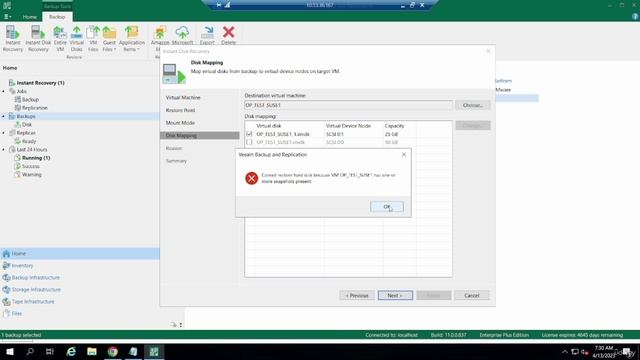Open the Home navigation pane
Screen dimensions: 640x360
pyautogui.click(x=80, y=253)
